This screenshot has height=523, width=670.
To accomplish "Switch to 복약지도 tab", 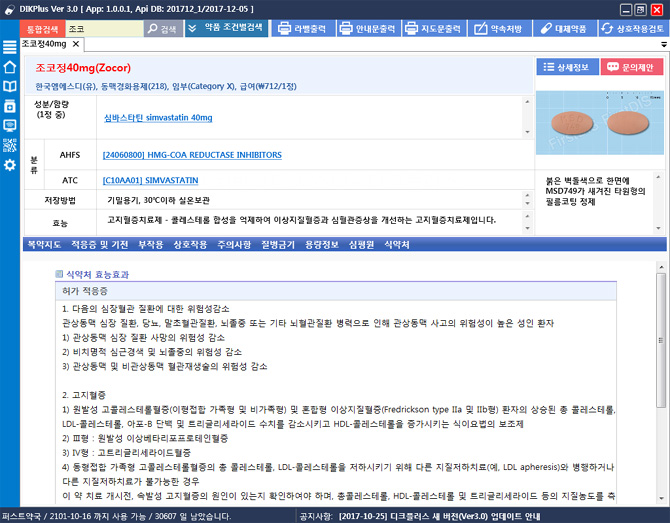I will point(44,244).
